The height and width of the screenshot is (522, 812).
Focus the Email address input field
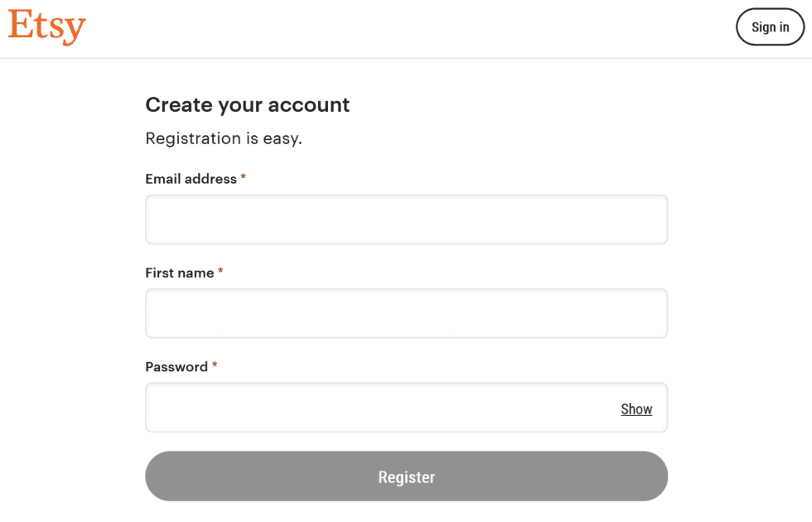click(406, 220)
